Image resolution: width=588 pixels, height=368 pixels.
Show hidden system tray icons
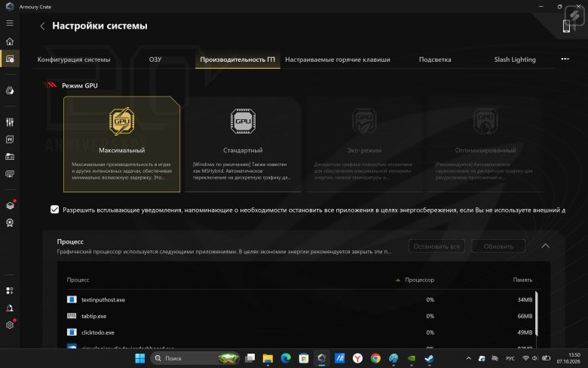468,359
